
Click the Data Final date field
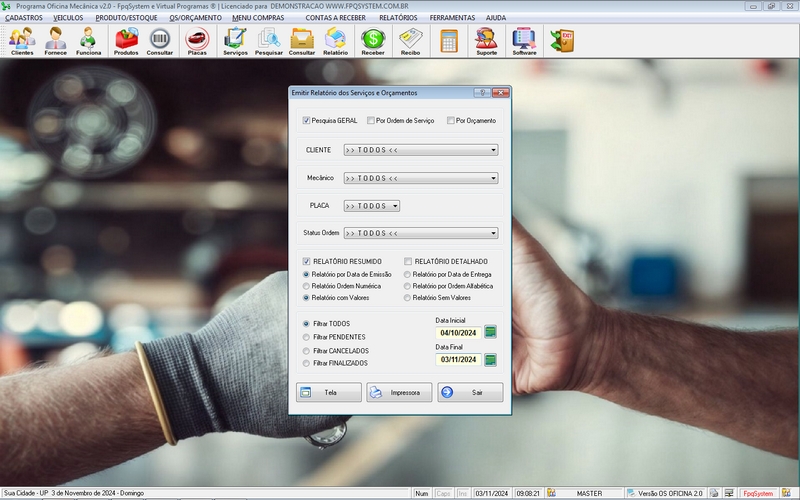click(x=458, y=360)
